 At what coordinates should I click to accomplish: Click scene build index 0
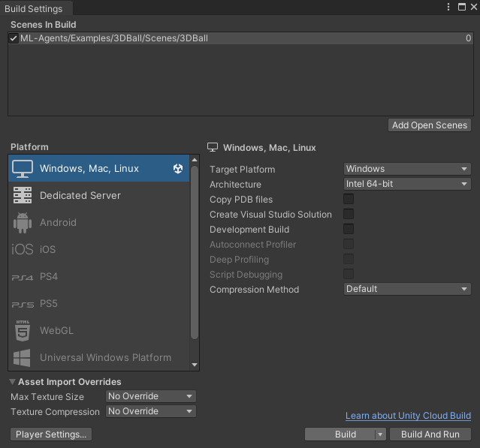[x=469, y=38]
